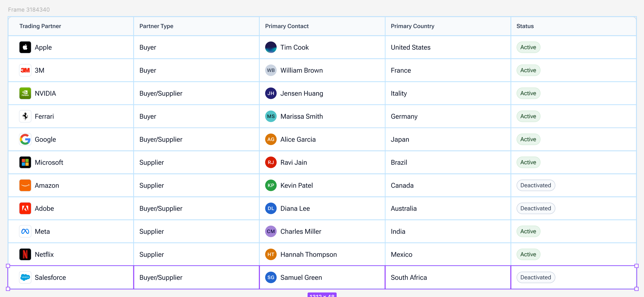Click the 'Jensen Huang' contact name
644x297 pixels.
click(302, 93)
